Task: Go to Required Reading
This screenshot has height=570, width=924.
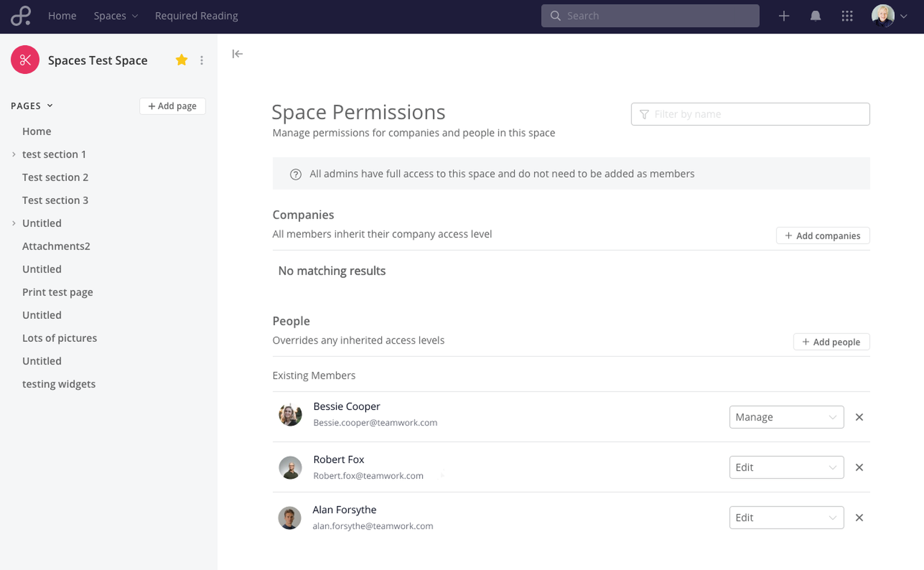Action: point(196,16)
